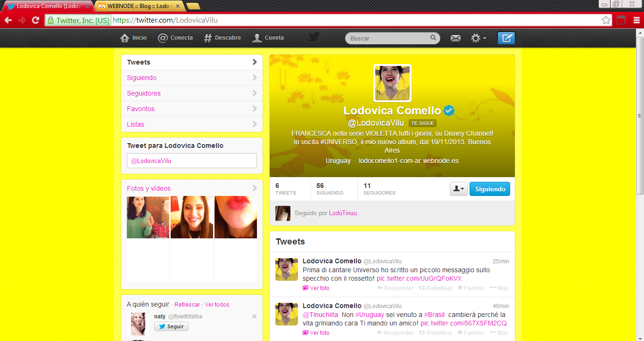Open the settings gear dropdown

[479, 38]
